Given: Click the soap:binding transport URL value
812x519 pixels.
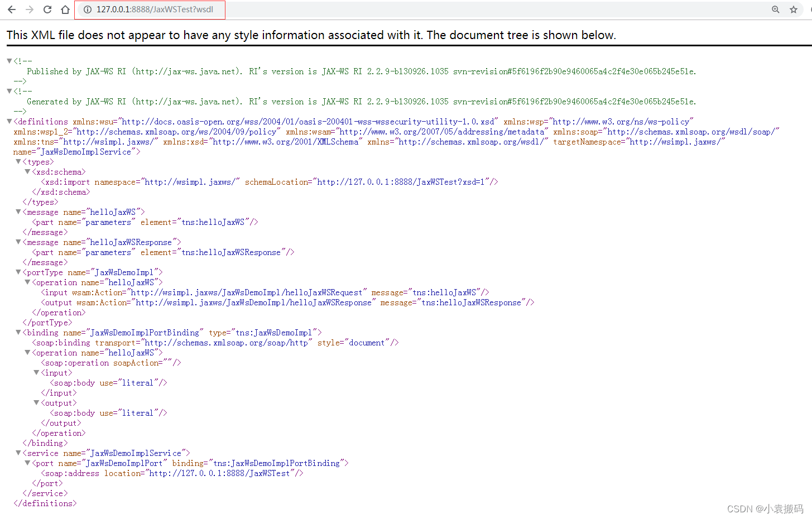Looking at the screenshot, I should 226,343.
